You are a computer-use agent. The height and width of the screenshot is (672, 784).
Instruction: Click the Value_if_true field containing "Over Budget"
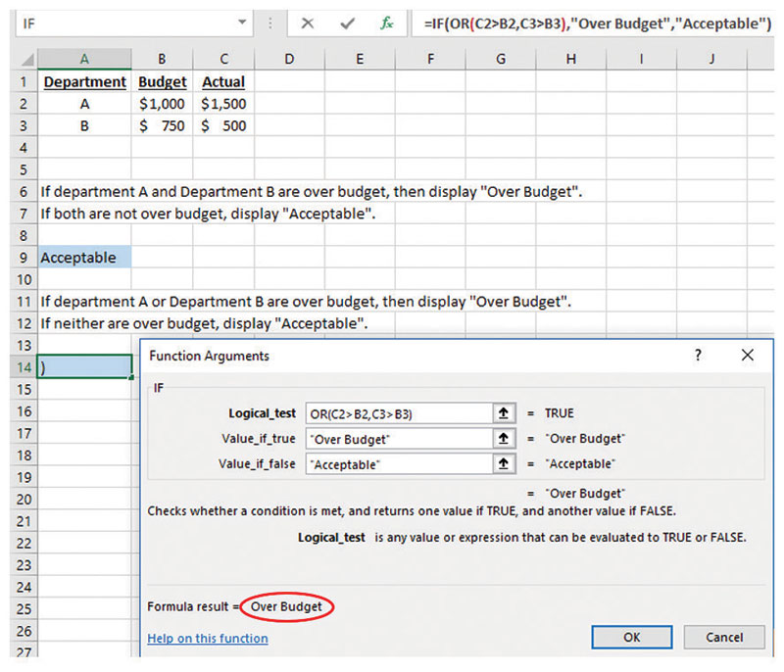point(395,439)
